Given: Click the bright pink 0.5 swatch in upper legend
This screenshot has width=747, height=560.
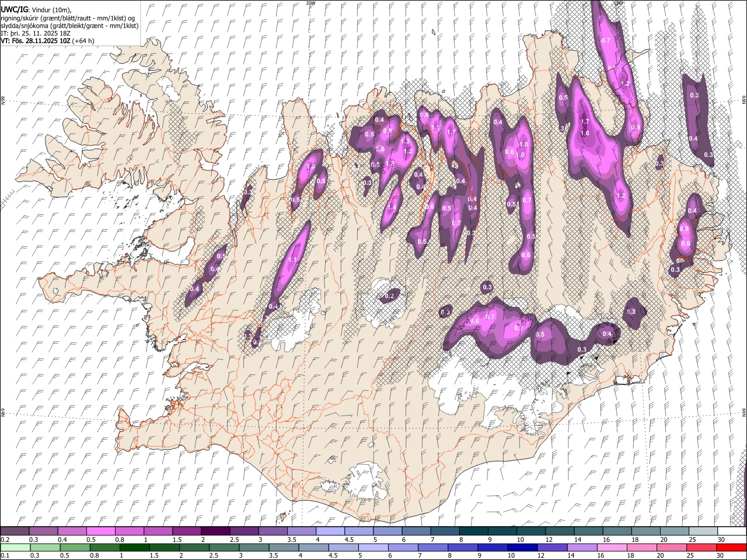Looking at the screenshot, I should pyautogui.click(x=100, y=531).
